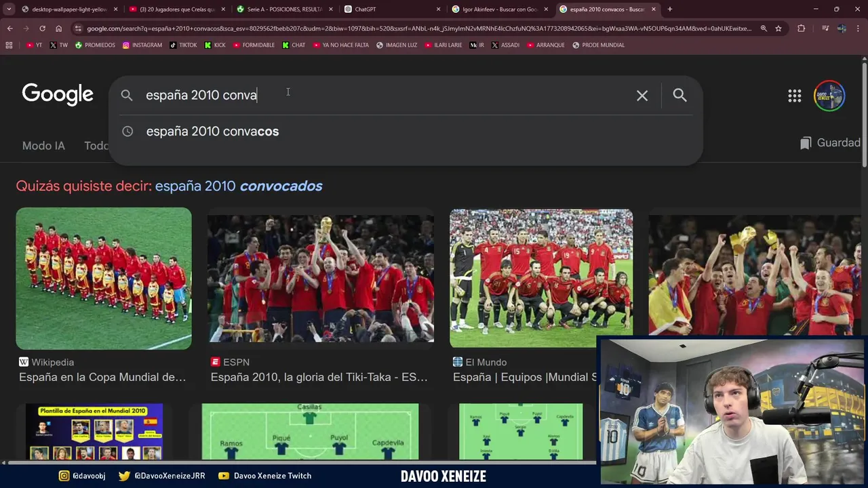This screenshot has width=868, height=488.
Task: Open the Chrome extensions puzzle icon
Action: click(802, 28)
